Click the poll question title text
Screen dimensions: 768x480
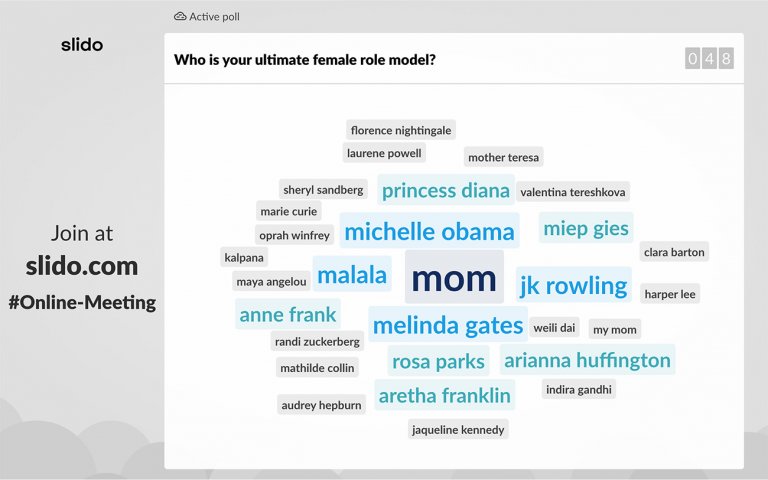(305, 60)
